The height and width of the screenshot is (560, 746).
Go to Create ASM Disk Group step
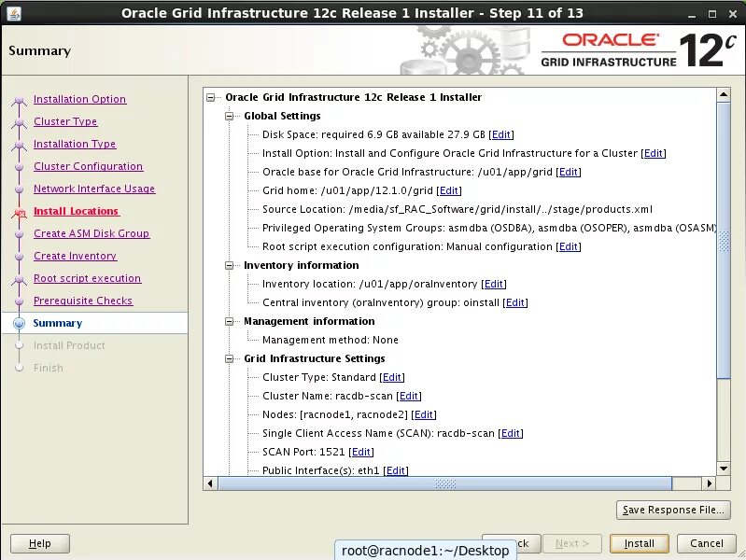point(91,233)
